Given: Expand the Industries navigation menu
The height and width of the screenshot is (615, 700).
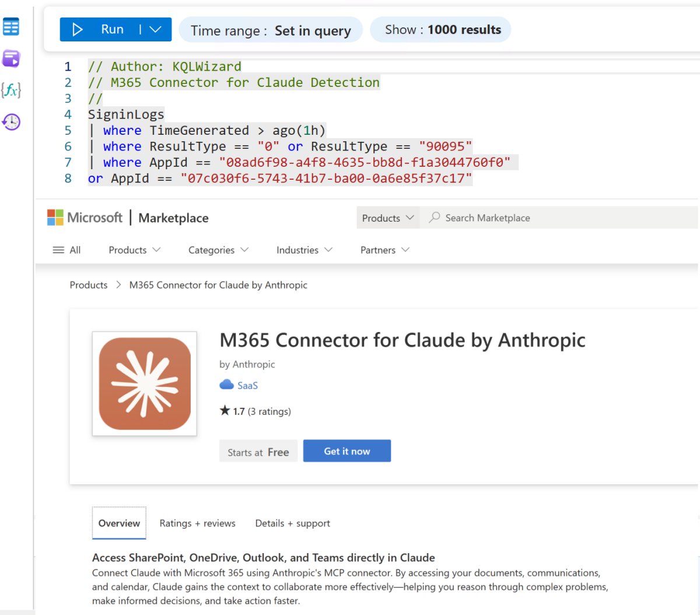Looking at the screenshot, I should [x=304, y=250].
